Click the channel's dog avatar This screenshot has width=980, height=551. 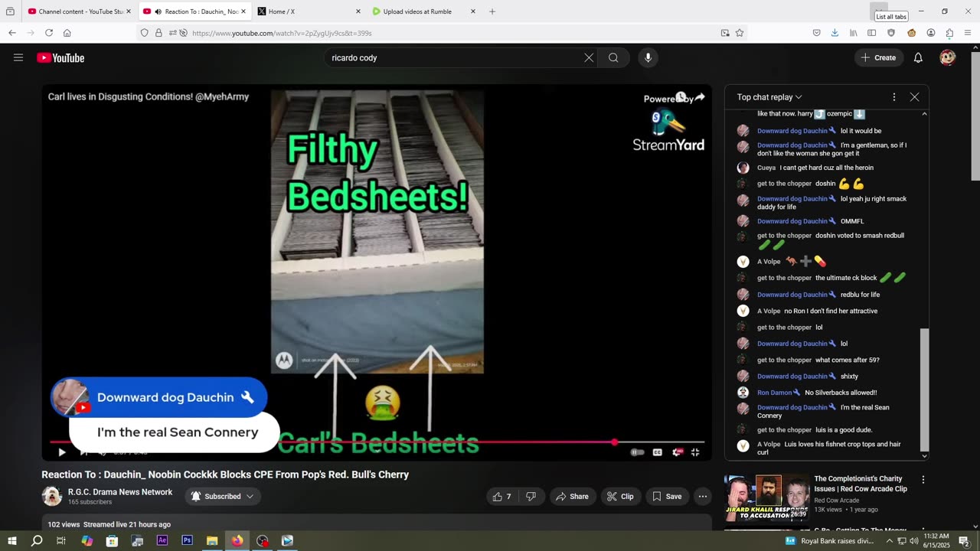coord(51,496)
